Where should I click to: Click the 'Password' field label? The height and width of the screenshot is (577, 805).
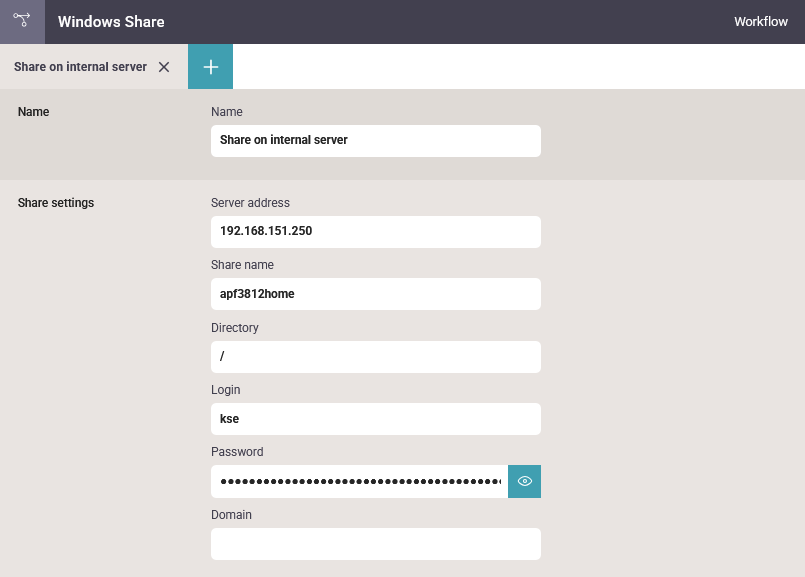pos(237,452)
